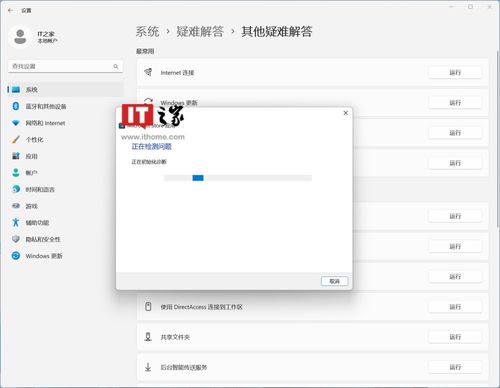Click 系统 in the breadcrumb
The height and width of the screenshot is (388, 500).
147,32
